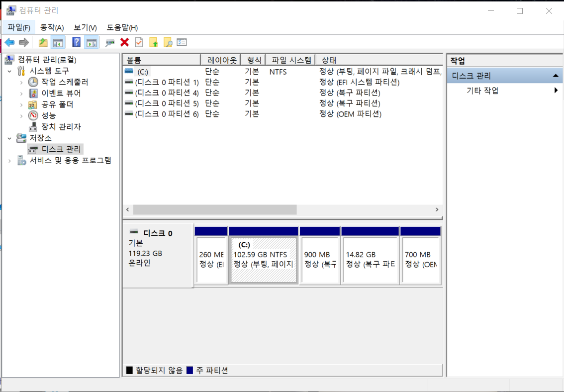Open the 보기(V) menu
This screenshot has height=392, width=564.
click(85, 28)
